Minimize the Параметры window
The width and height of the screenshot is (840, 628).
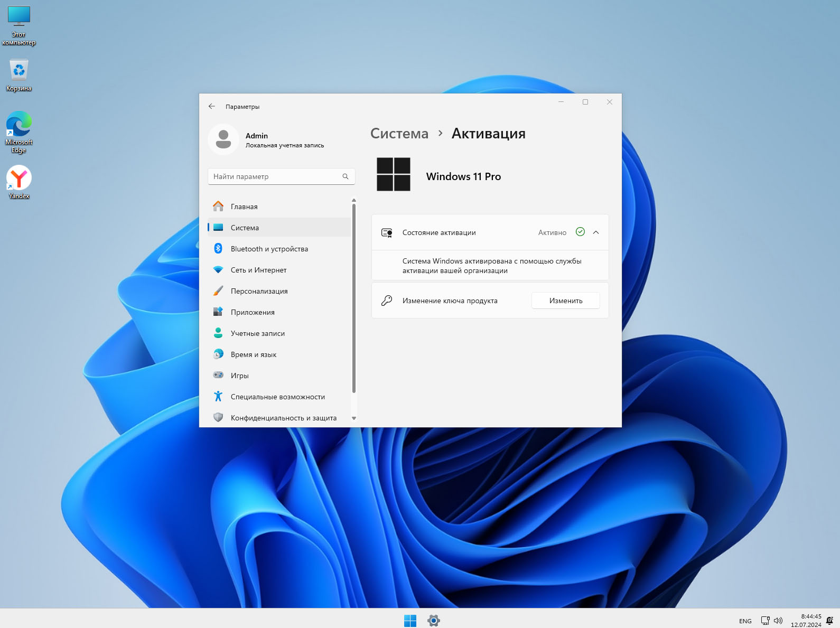tap(561, 102)
